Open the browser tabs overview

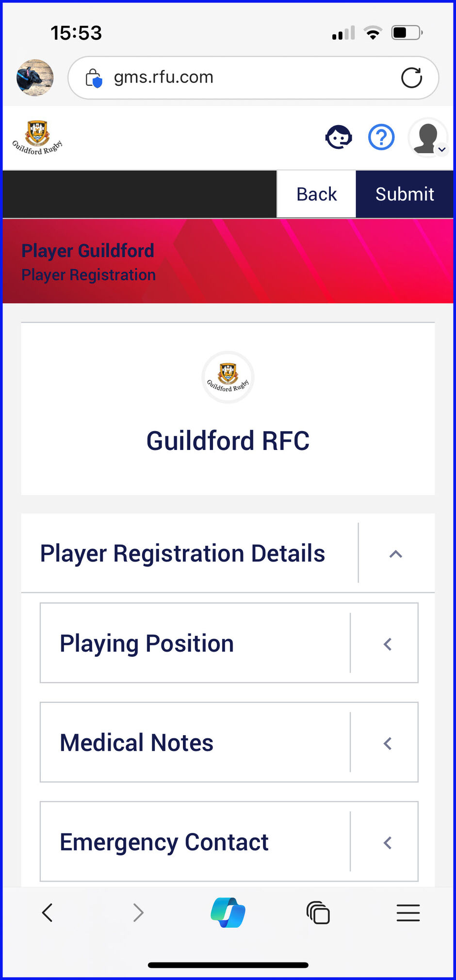[318, 913]
